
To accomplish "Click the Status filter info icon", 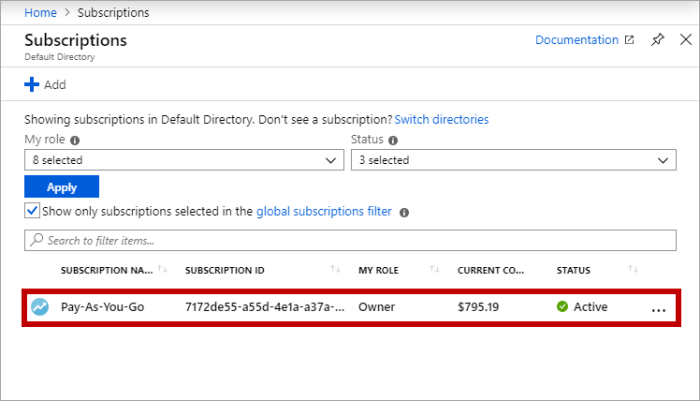I will (393, 141).
